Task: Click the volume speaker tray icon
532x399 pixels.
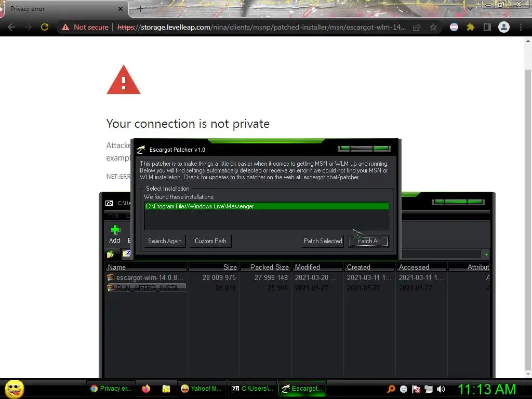Action: click(x=441, y=389)
